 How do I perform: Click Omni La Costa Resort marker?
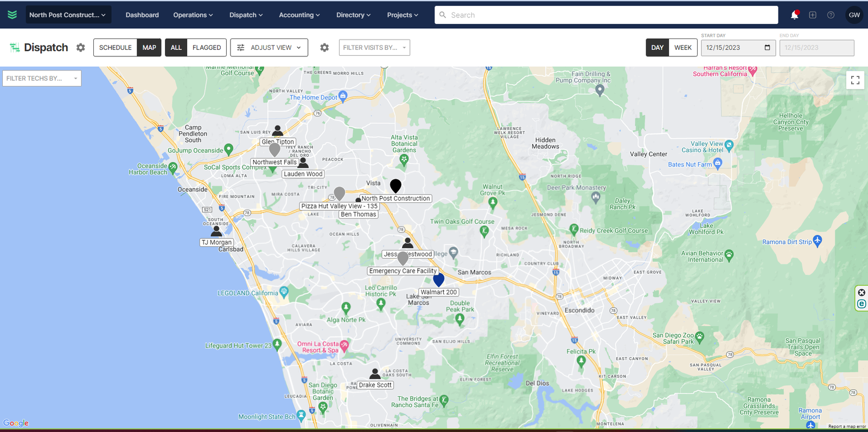pyautogui.click(x=344, y=345)
